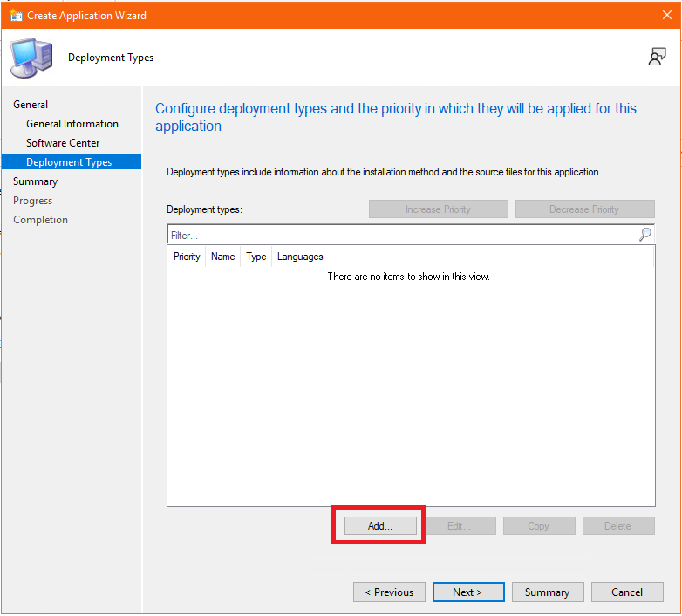Focus the Filter... text field

pos(401,235)
